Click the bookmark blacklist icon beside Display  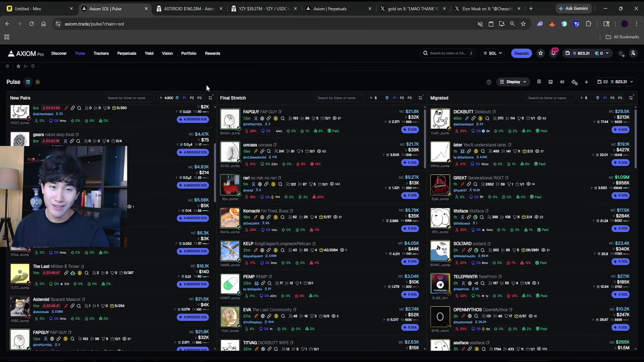539,82
